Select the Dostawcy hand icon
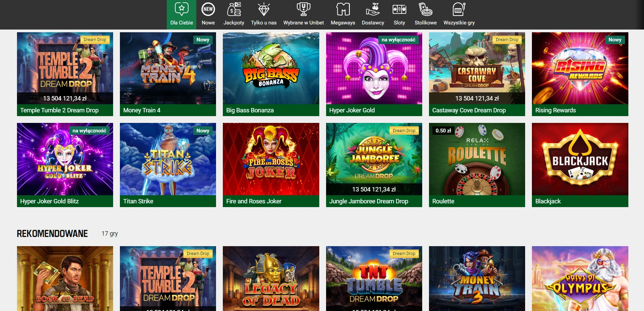This screenshot has width=644, height=311. click(373, 9)
